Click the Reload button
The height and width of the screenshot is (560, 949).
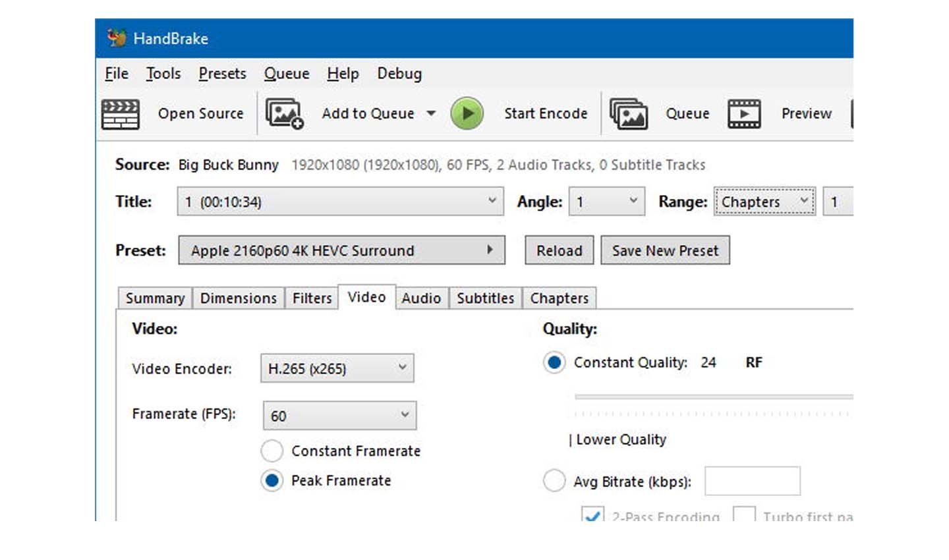tap(560, 250)
